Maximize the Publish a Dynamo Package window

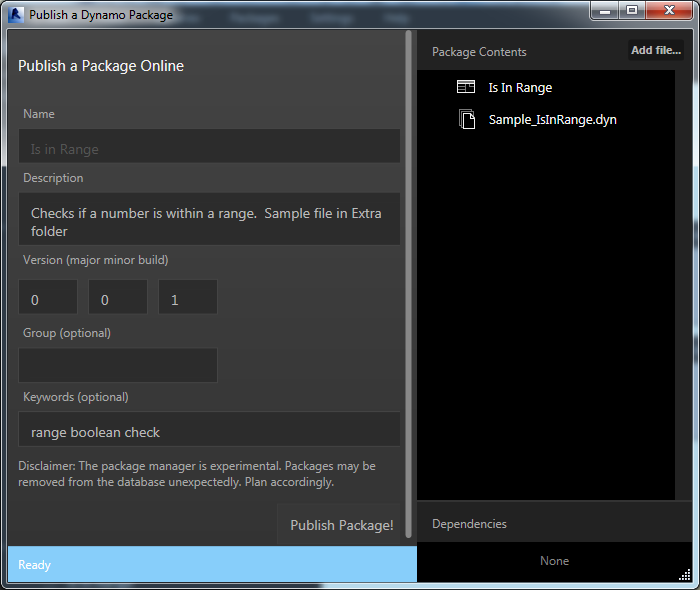(632, 11)
